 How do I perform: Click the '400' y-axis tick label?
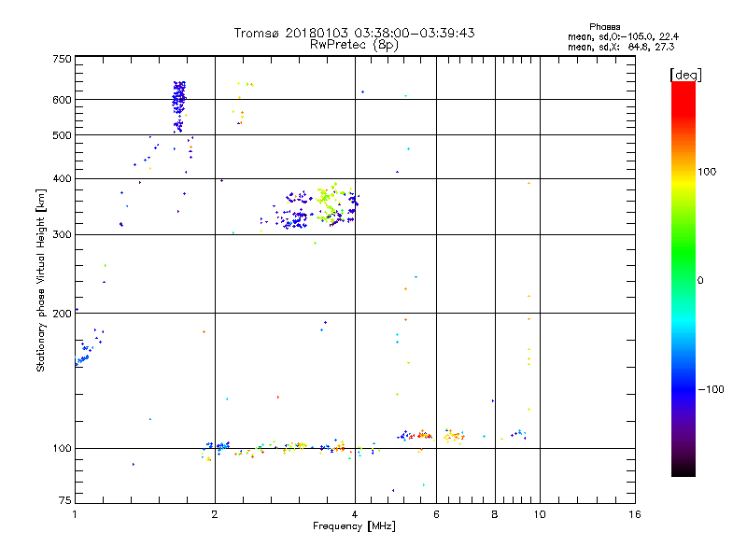pyautogui.click(x=62, y=178)
